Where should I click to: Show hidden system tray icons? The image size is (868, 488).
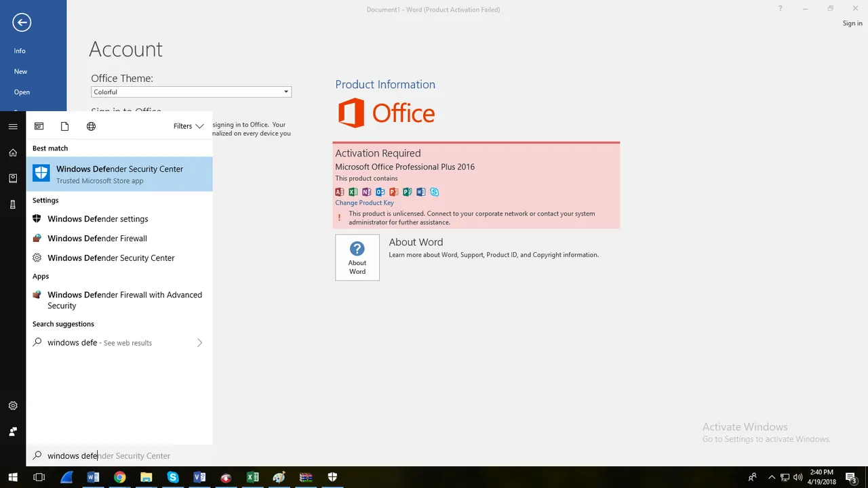772,477
